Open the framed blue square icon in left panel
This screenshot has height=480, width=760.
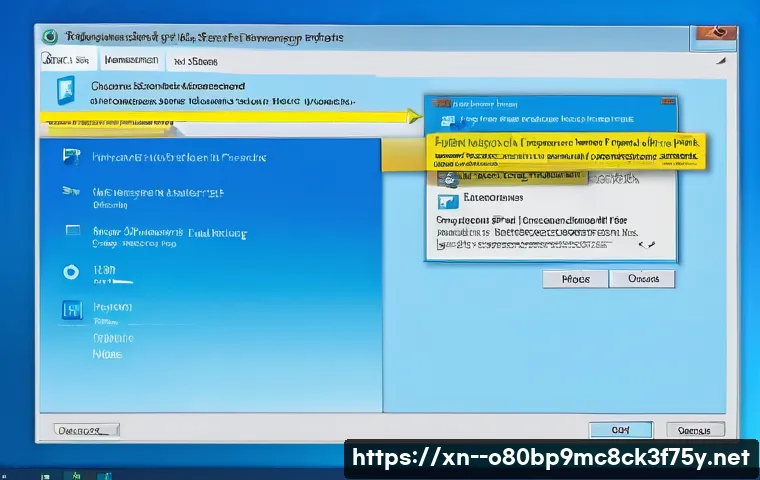(72, 310)
